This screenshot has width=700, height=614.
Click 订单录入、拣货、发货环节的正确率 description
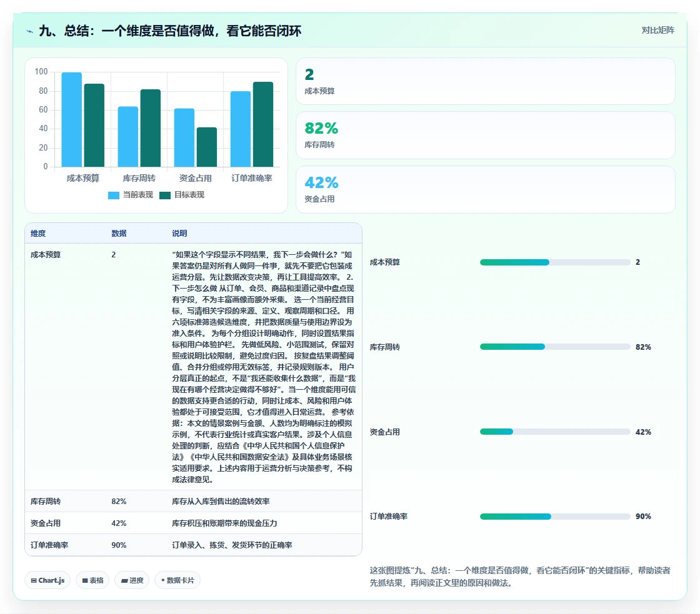point(232,545)
